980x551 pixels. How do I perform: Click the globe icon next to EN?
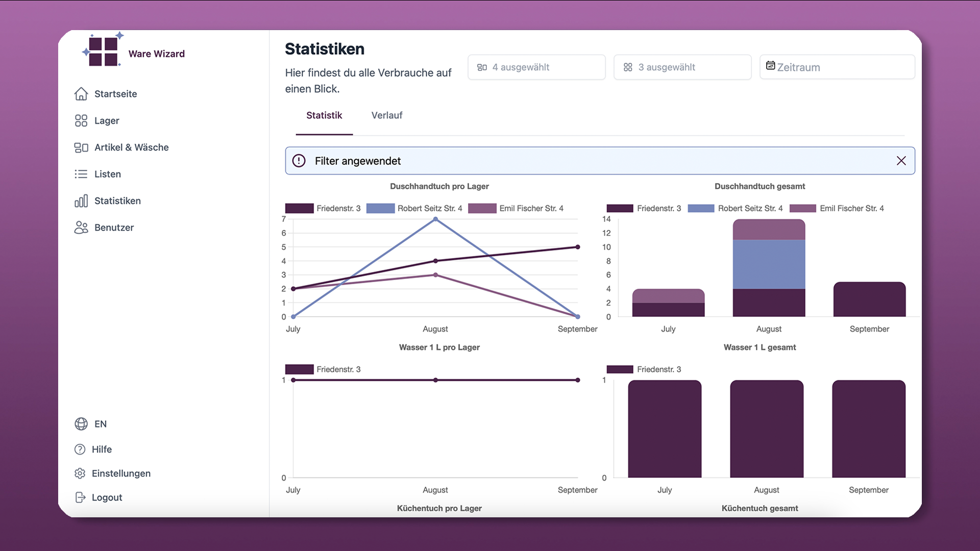pyautogui.click(x=81, y=424)
